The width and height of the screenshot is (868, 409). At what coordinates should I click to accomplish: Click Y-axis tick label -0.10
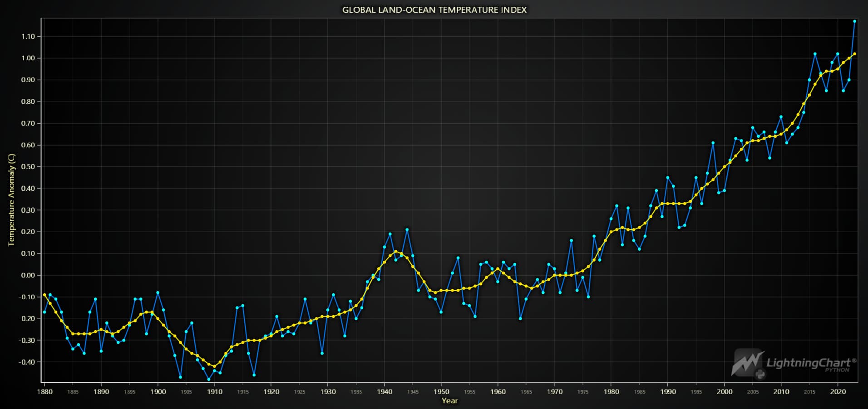point(27,297)
